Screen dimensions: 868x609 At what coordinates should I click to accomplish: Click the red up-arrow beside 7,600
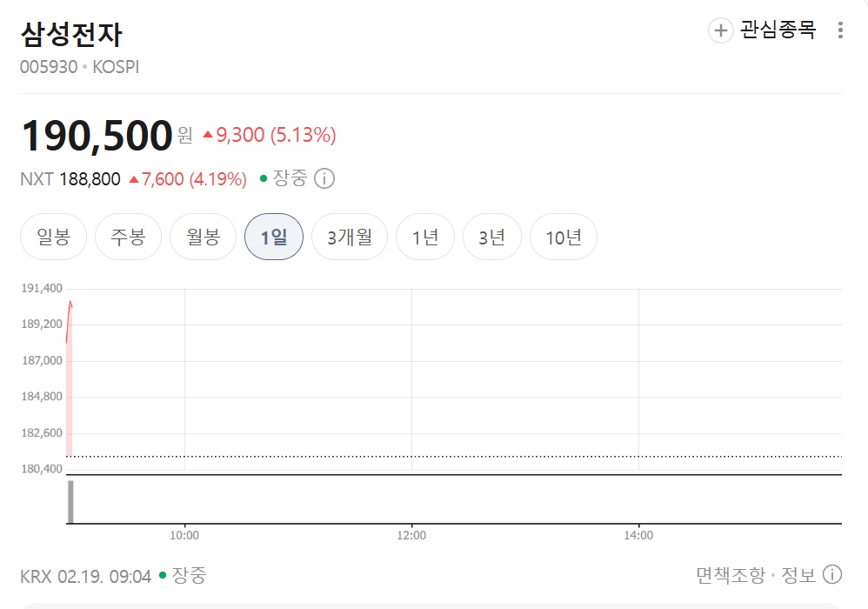tap(132, 178)
